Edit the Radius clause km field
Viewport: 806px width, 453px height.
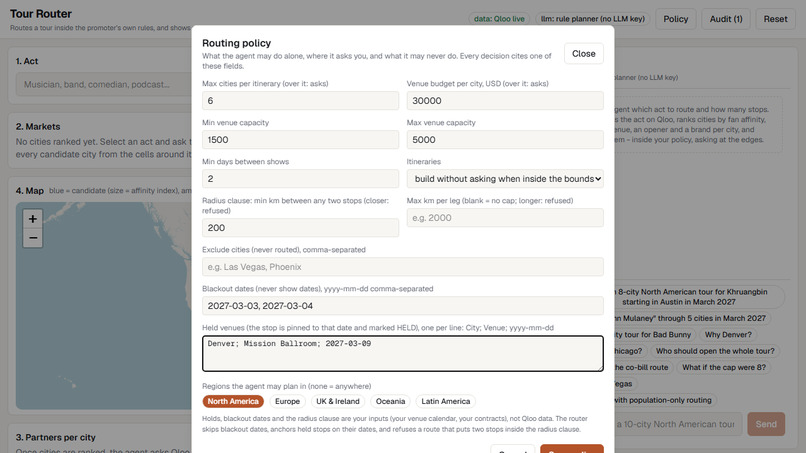click(300, 227)
